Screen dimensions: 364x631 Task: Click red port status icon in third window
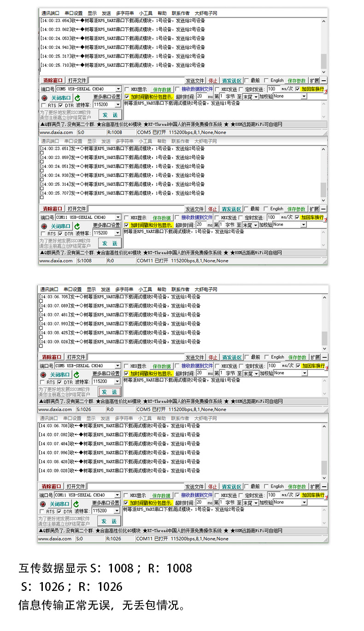point(43,375)
